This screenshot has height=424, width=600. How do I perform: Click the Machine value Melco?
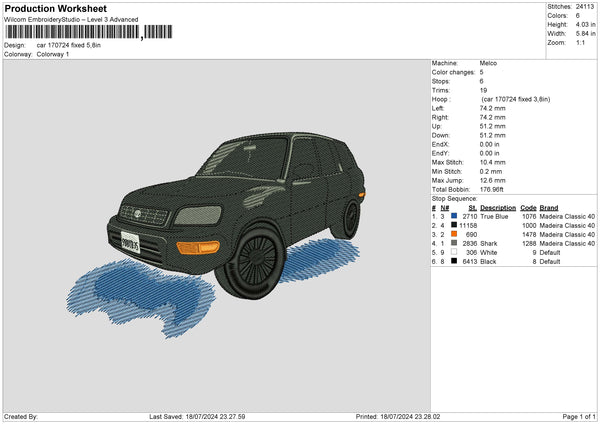tap(488, 63)
